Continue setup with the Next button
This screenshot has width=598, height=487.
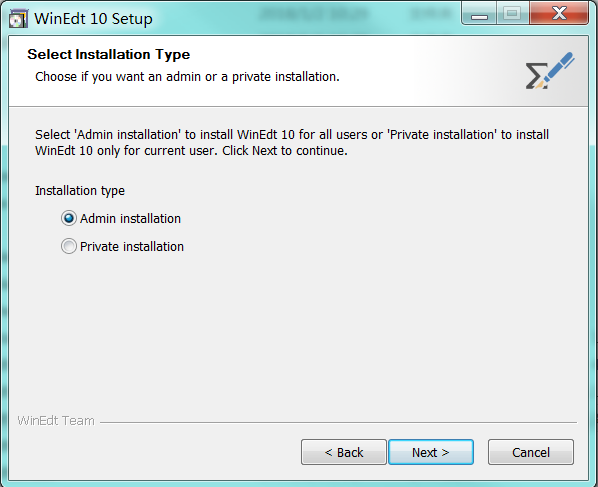[x=431, y=452]
